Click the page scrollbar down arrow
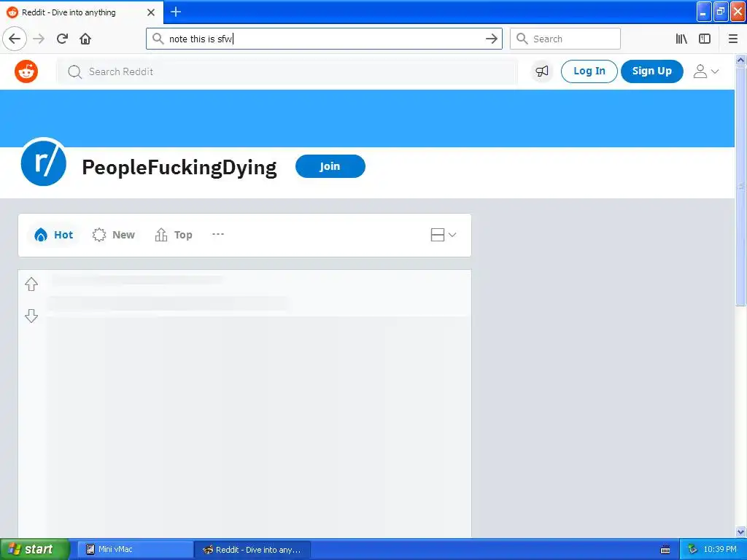Screen dimensions: 747x560 pos(740,532)
